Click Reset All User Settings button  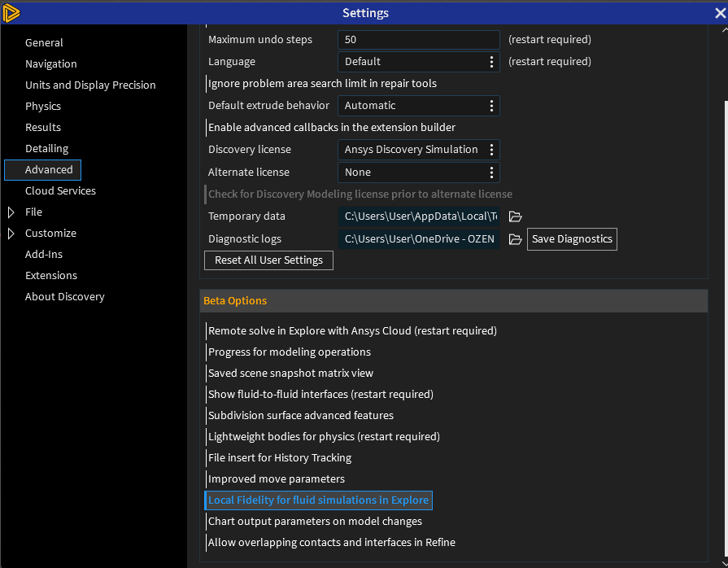(x=268, y=260)
